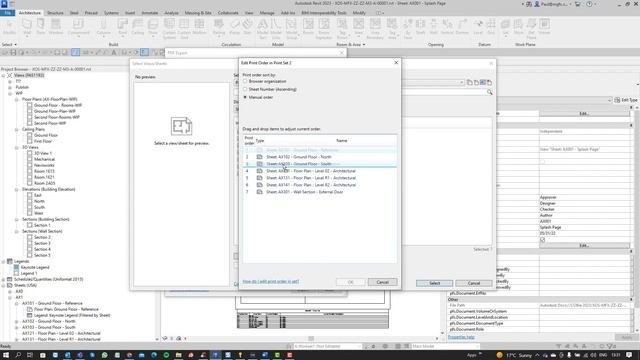Select the Ceiling tool in the ribbon
The image size is (640, 360).
(x=138, y=27)
